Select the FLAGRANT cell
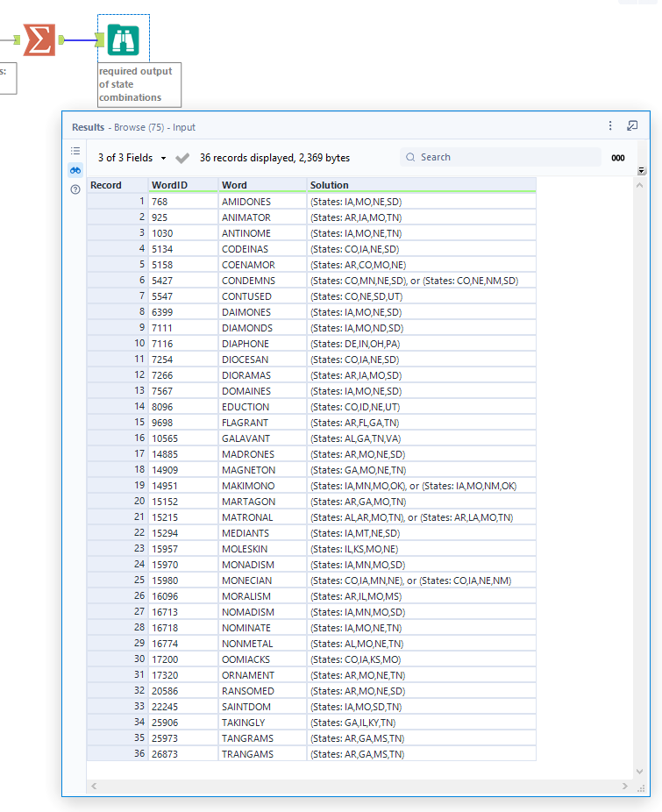Viewport: 662px width, 812px height. tap(262, 423)
